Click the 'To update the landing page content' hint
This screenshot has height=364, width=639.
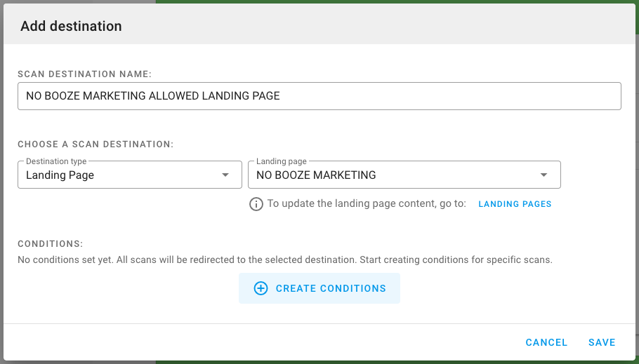pyautogui.click(x=367, y=203)
